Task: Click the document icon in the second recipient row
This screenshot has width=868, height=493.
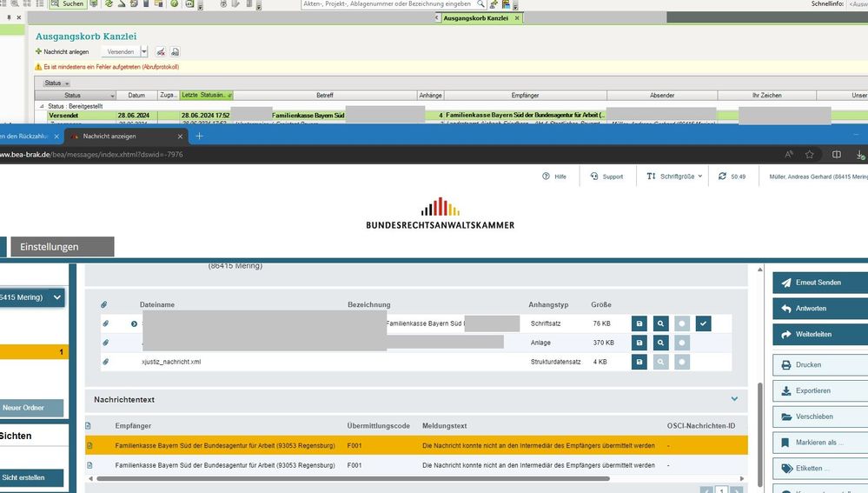Action: coord(89,465)
